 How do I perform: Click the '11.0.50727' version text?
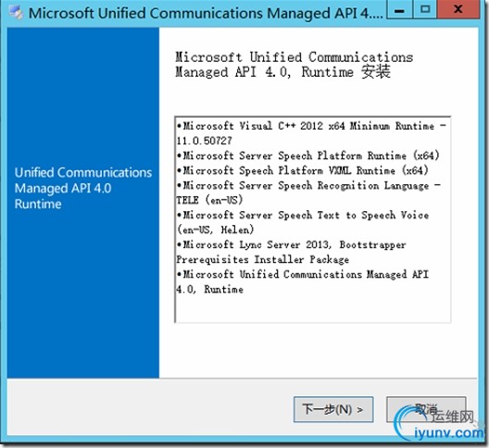pos(204,141)
